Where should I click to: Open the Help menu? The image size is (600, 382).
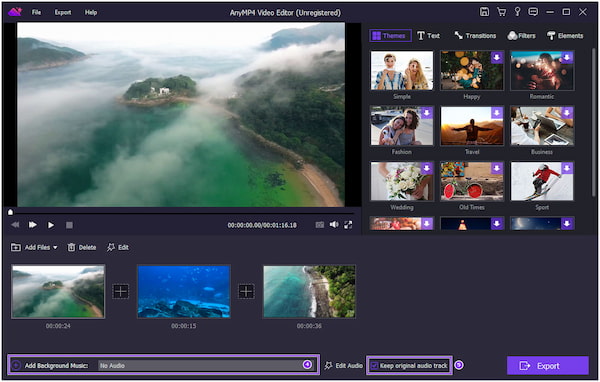coord(91,12)
